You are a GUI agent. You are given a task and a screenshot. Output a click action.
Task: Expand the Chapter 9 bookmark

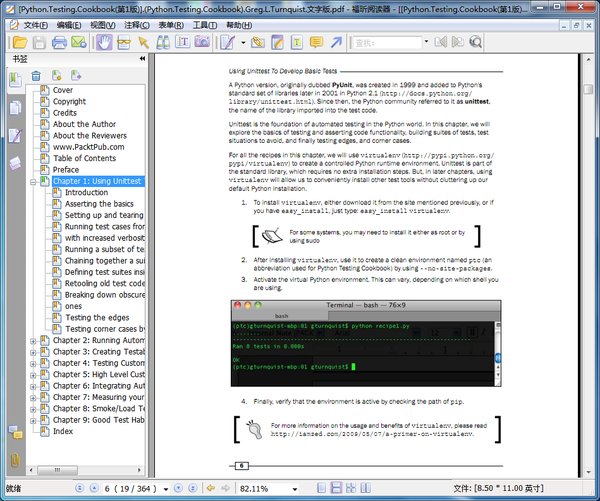pos(33,421)
